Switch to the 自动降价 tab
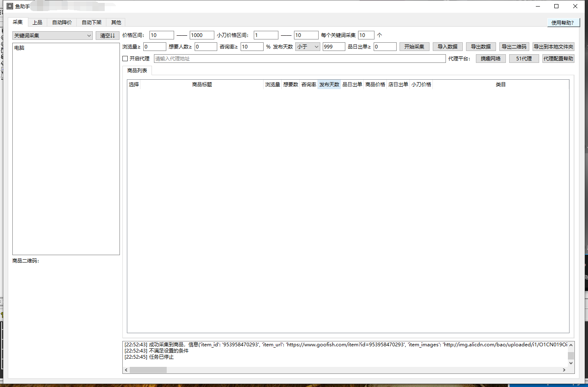Viewport: 588px width, 387px height. click(x=62, y=22)
